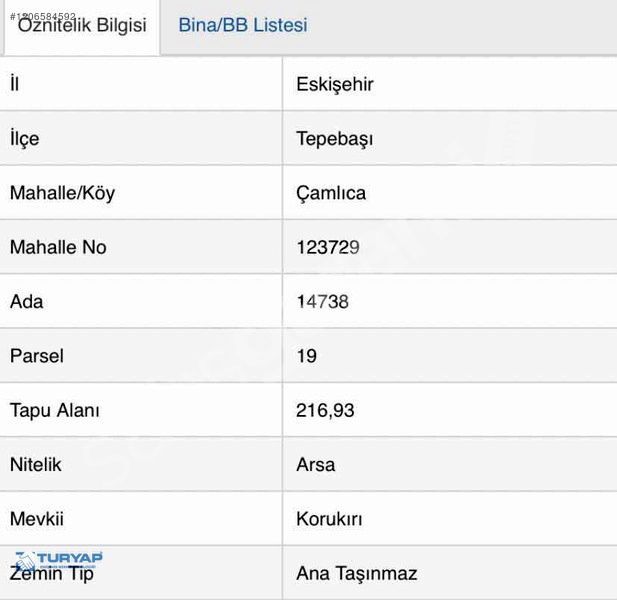Select the Ada value 14738
The image size is (617, 600).
tap(322, 302)
